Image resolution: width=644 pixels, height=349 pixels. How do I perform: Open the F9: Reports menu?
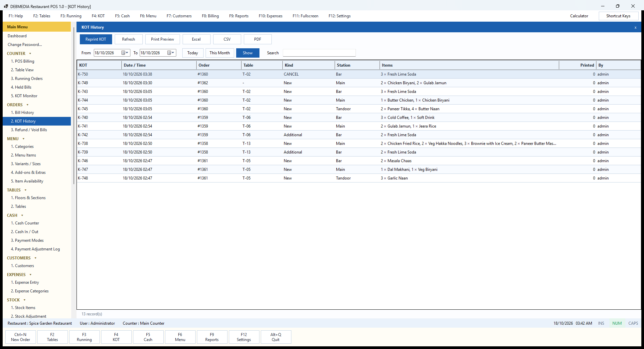point(239,16)
